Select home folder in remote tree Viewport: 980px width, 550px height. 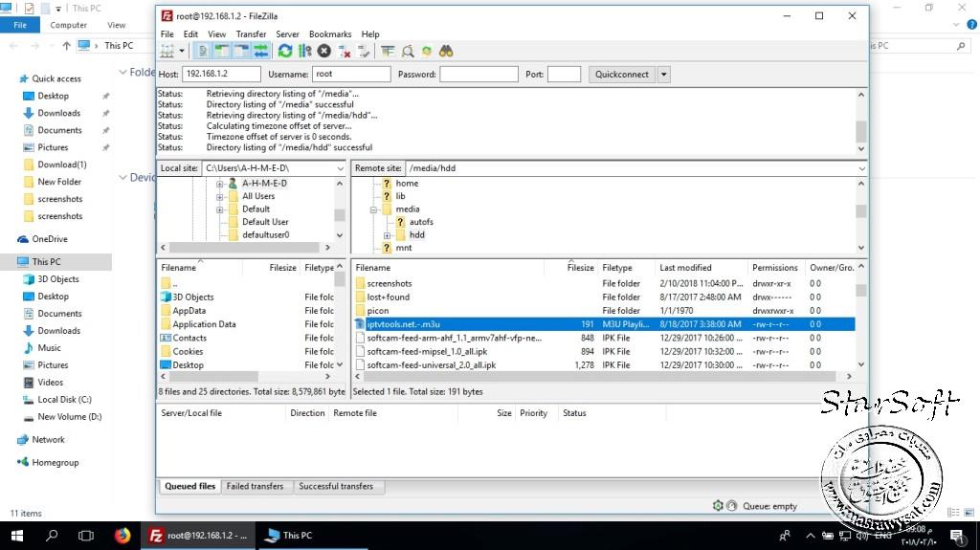(x=406, y=183)
